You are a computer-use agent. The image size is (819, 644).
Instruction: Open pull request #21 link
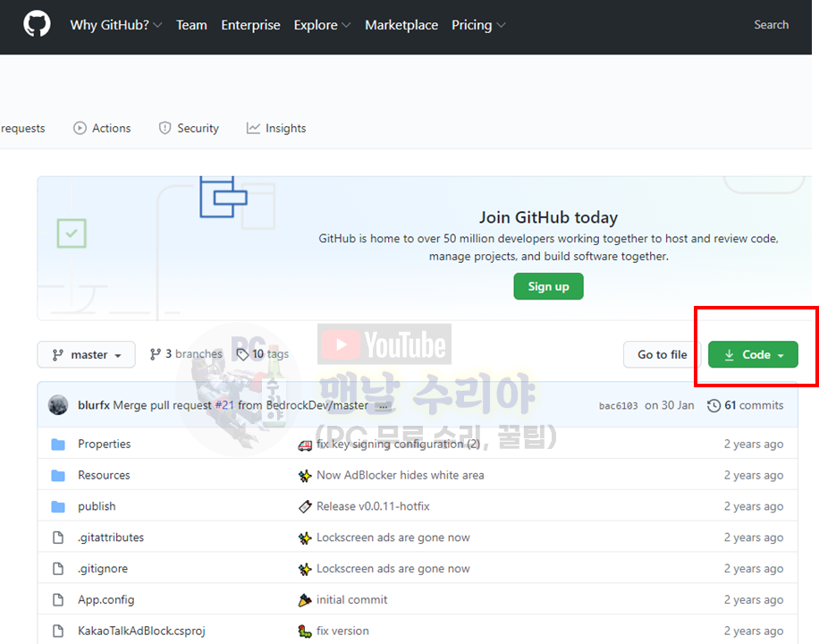pyautogui.click(x=224, y=405)
